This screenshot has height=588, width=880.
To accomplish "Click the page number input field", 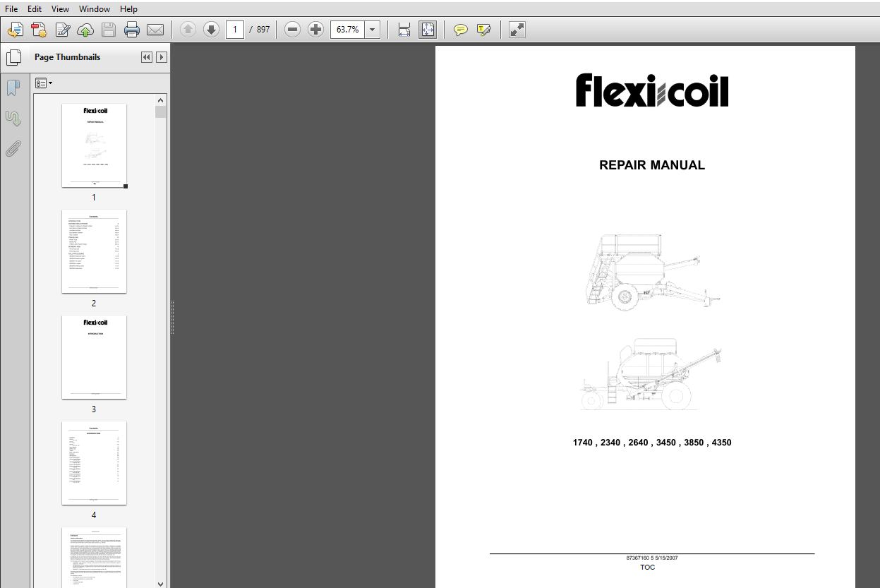I will pyautogui.click(x=235, y=30).
